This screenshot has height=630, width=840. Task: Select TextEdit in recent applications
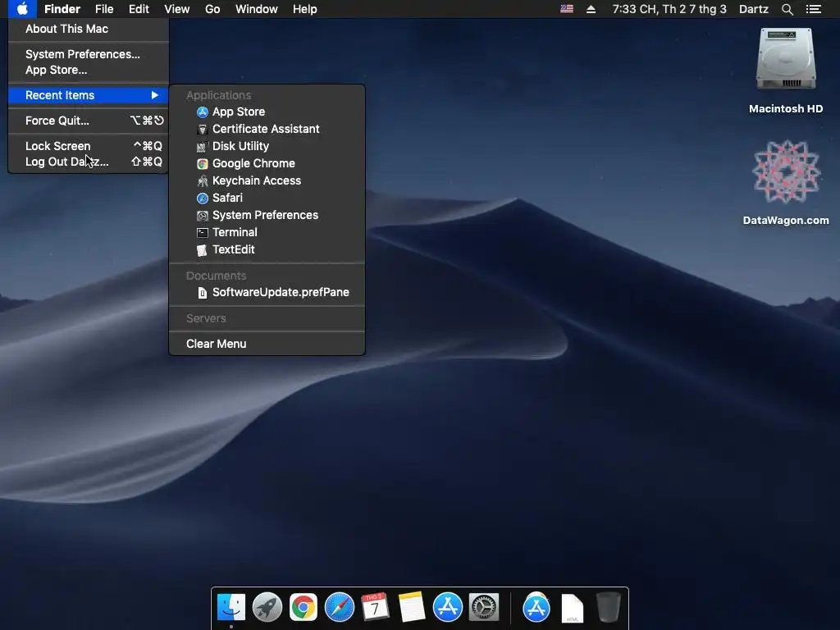coord(267,249)
